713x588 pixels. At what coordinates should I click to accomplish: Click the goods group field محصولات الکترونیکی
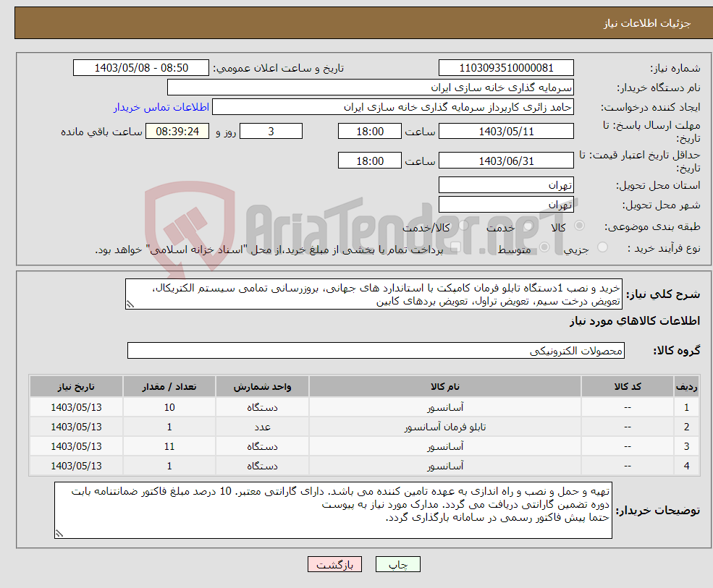click(376, 351)
